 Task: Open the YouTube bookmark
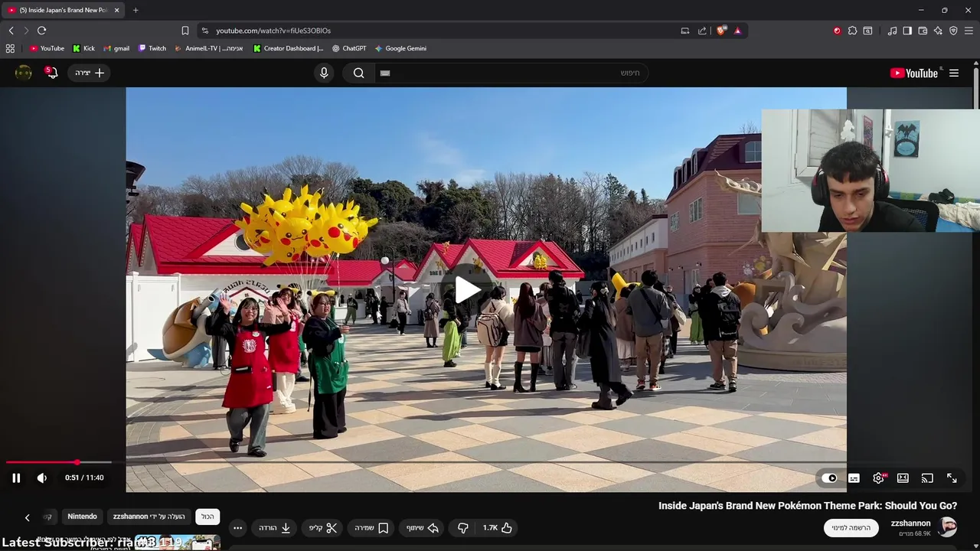[47, 48]
